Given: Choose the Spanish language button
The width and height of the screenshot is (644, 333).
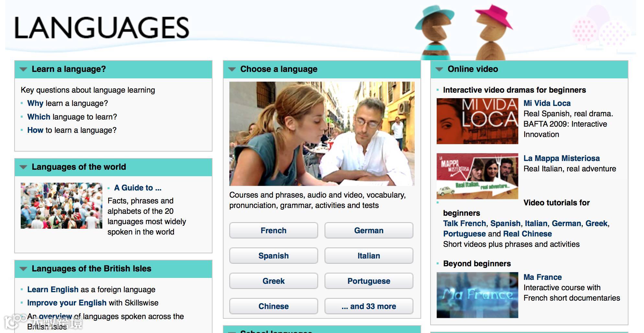Looking at the screenshot, I should click(274, 256).
